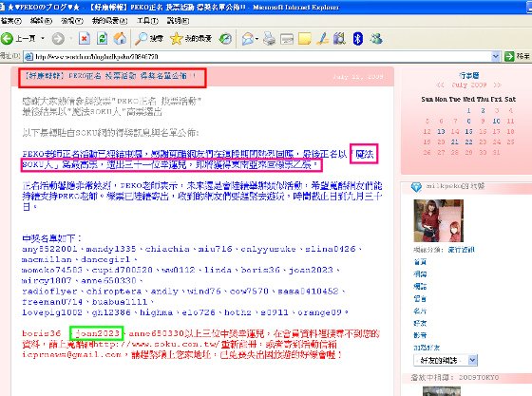The width and height of the screenshot is (532, 396).
Task: Open the 留言 messages link in sidebar
Action: point(420,299)
